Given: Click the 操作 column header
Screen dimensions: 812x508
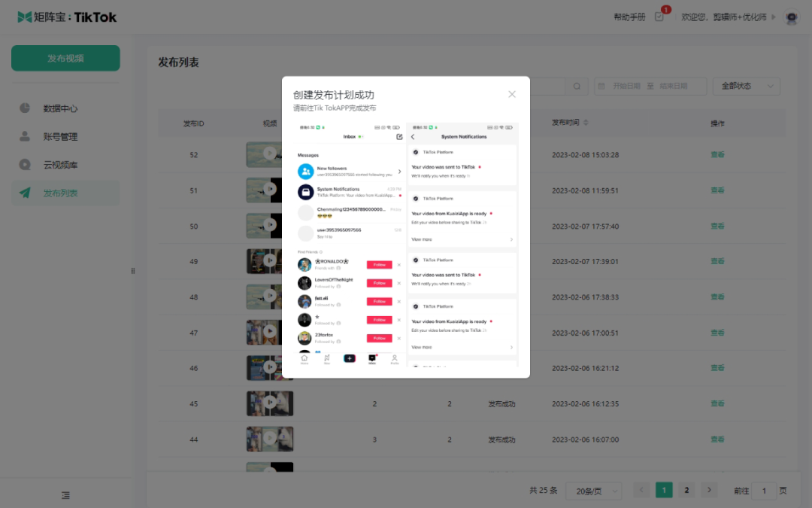Looking at the screenshot, I should [x=717, y=123].
